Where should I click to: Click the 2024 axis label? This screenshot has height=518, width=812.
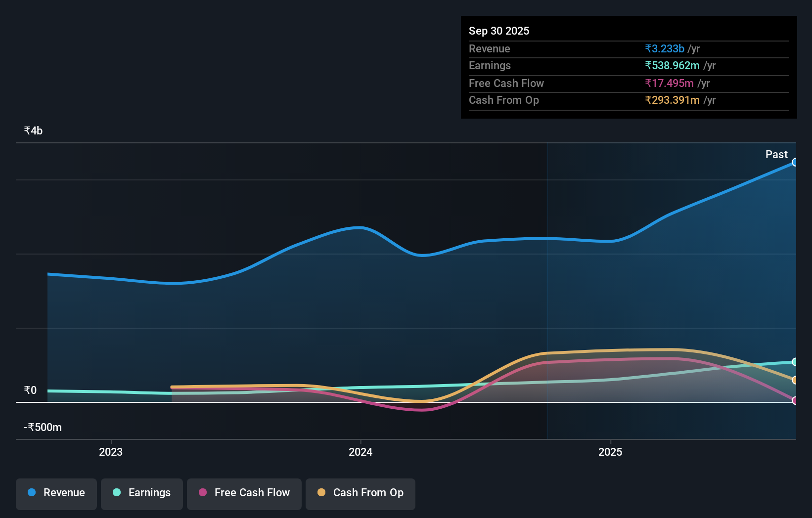point(361,451)
